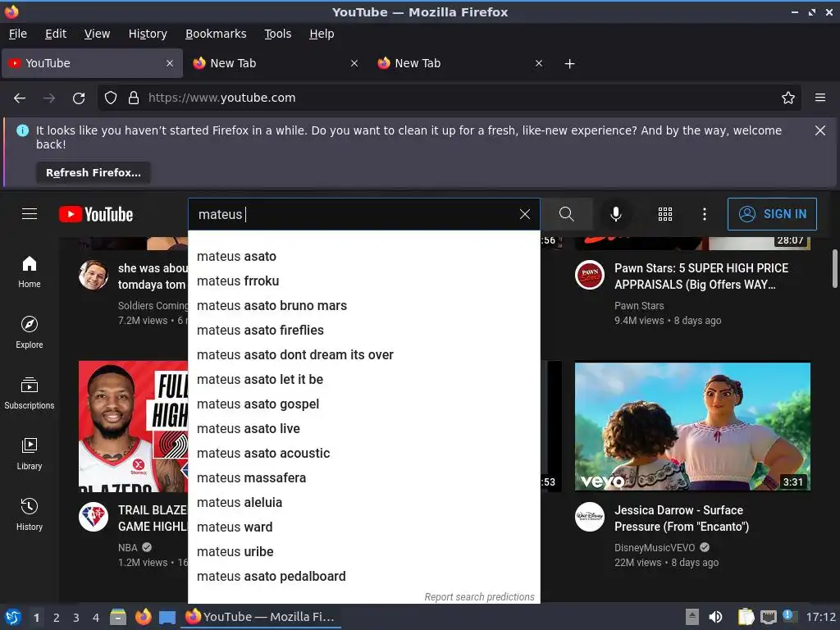Select suggestion 'mateus ward'
The image size is (840, 630).
coord(363,527)
